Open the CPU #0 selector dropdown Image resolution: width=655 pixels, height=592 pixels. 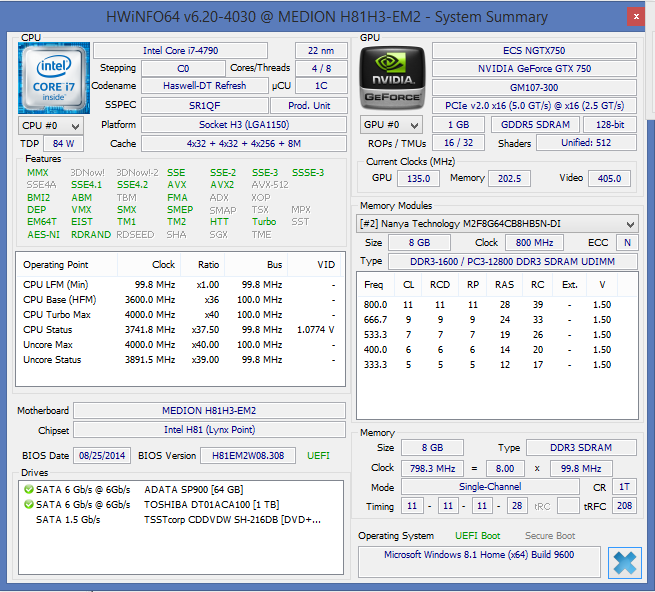coord(51,126)
